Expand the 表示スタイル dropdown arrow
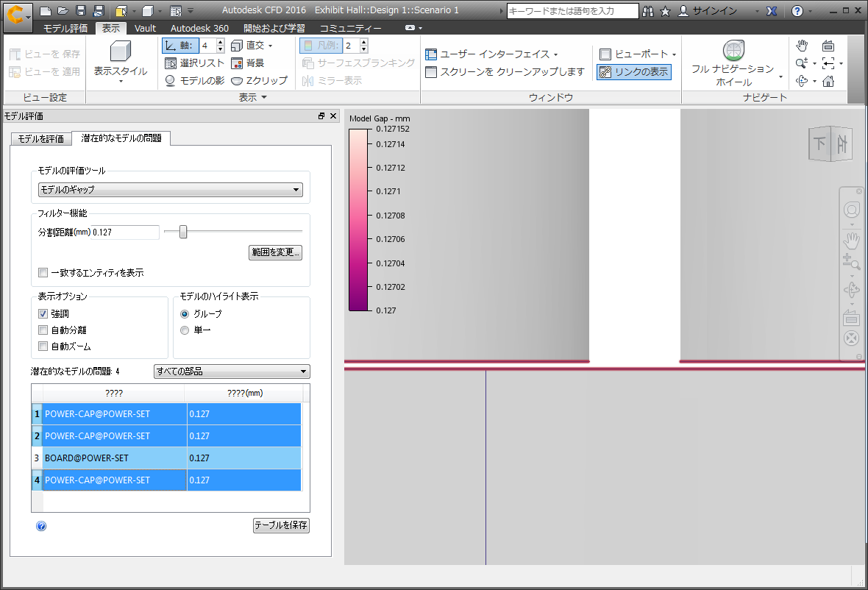The image size is (868, 590). click(x=121, y=82)
